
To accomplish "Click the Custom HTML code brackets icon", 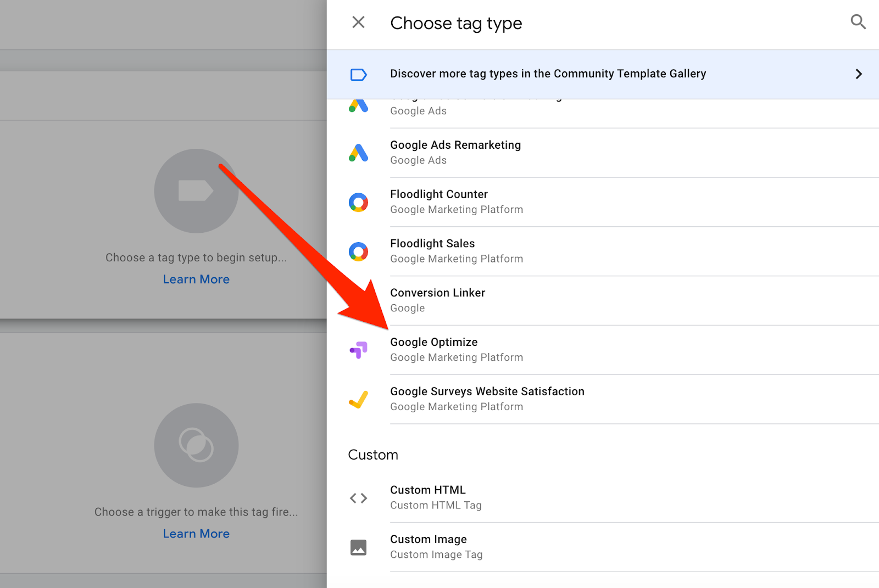I will [x=358, y=498].
